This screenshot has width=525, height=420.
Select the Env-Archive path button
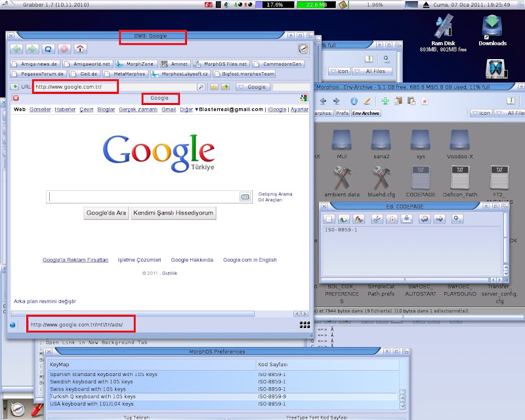pos(366,114)
